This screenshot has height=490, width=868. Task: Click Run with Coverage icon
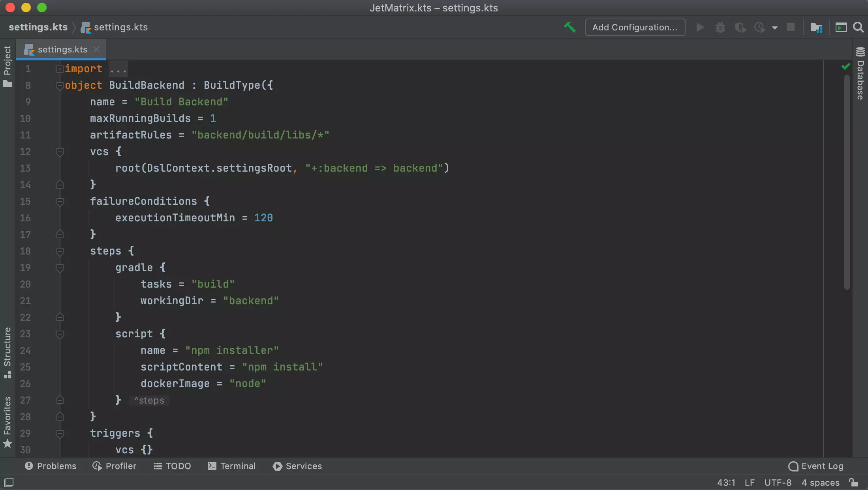pos(740,27)
